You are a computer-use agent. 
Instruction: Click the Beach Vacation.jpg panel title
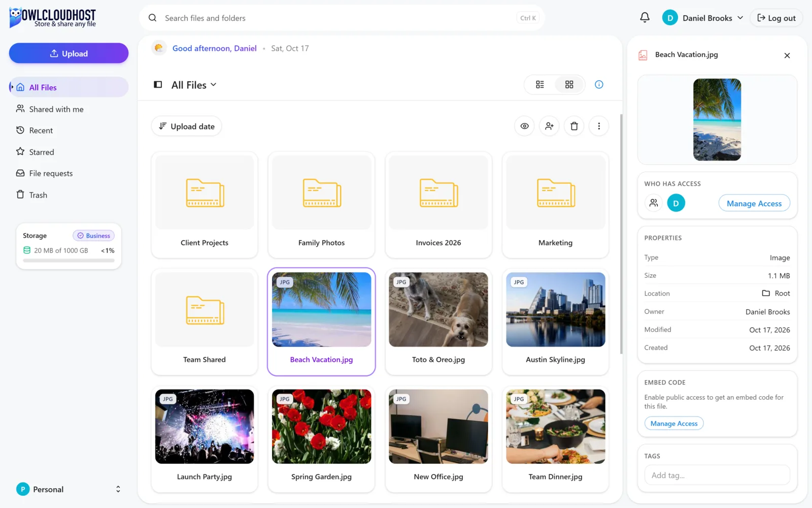[x=686, y=54]
